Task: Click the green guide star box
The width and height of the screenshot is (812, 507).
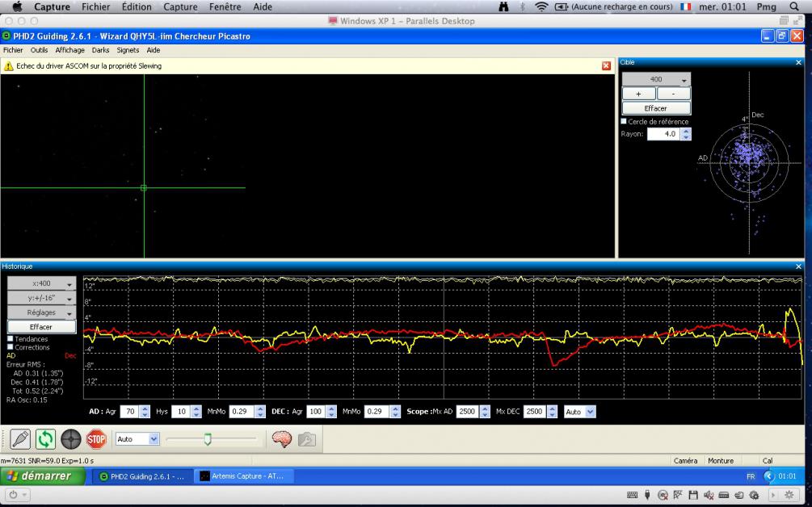Action: (144, 188)
